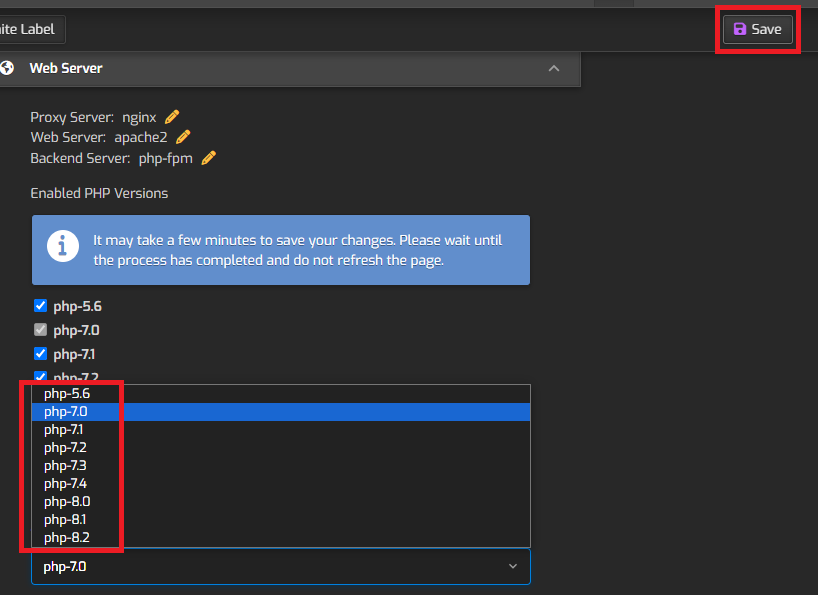Click the globe icon beside Web Server heading
The width and height of the screenshot is (818, 595).
[9, 68]
